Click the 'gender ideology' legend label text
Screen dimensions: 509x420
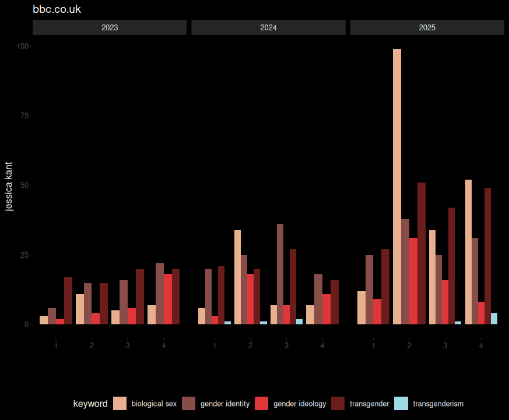tap(300, 404)
